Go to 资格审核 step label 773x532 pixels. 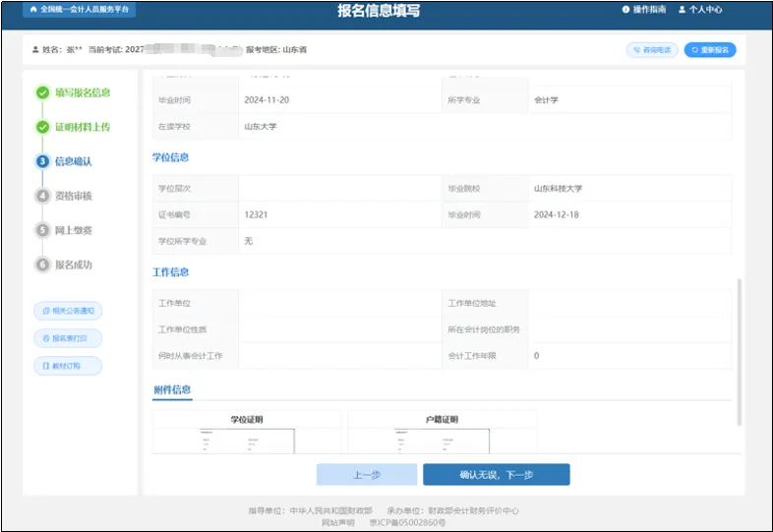[74, 196]
